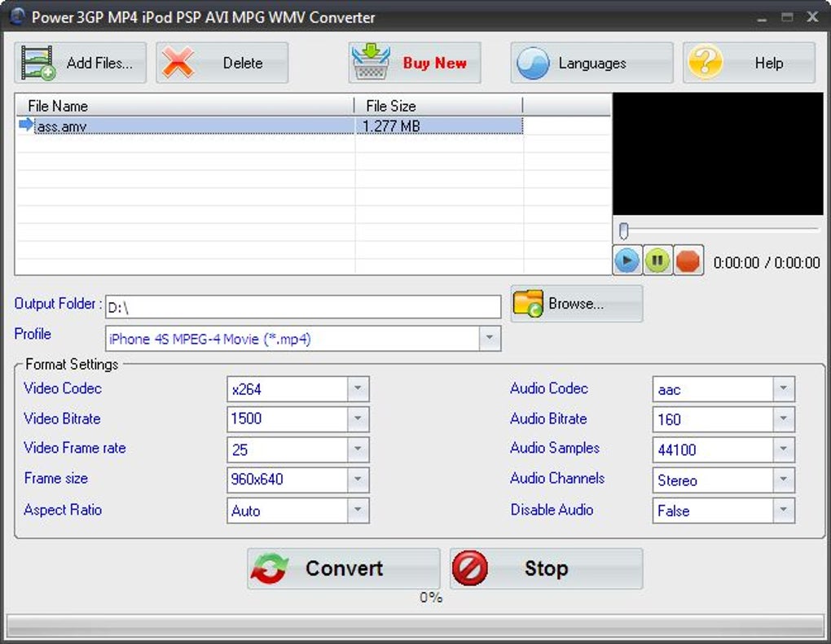Click the black video preview area
831x644 pixels.
718,154
